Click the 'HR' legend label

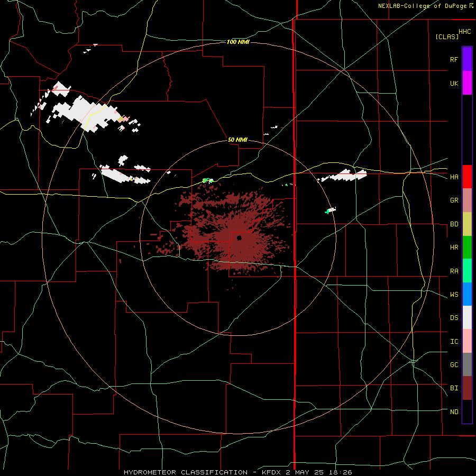(x=454, y=248)
